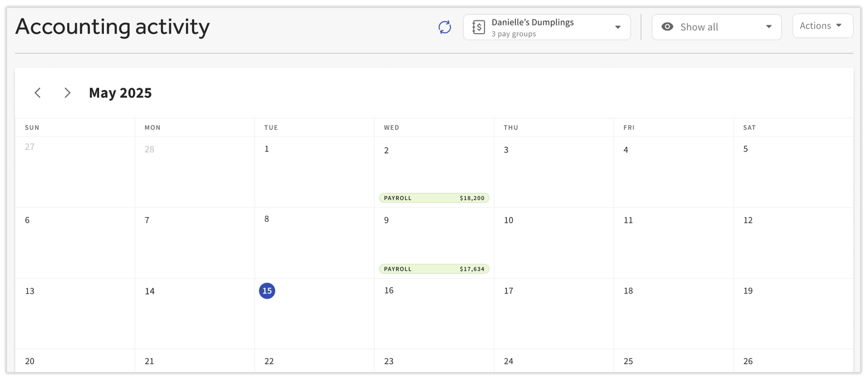Click the Actions dropdown arrow
Image resolution: width=868 pixels, height=380 pixels.
[x=839, y=26]
